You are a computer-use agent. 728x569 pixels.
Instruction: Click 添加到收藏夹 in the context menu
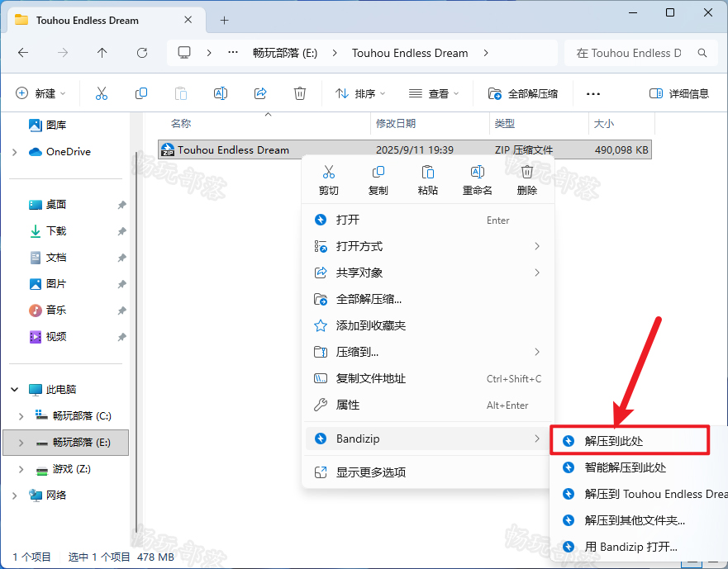(x=427, y=325)
